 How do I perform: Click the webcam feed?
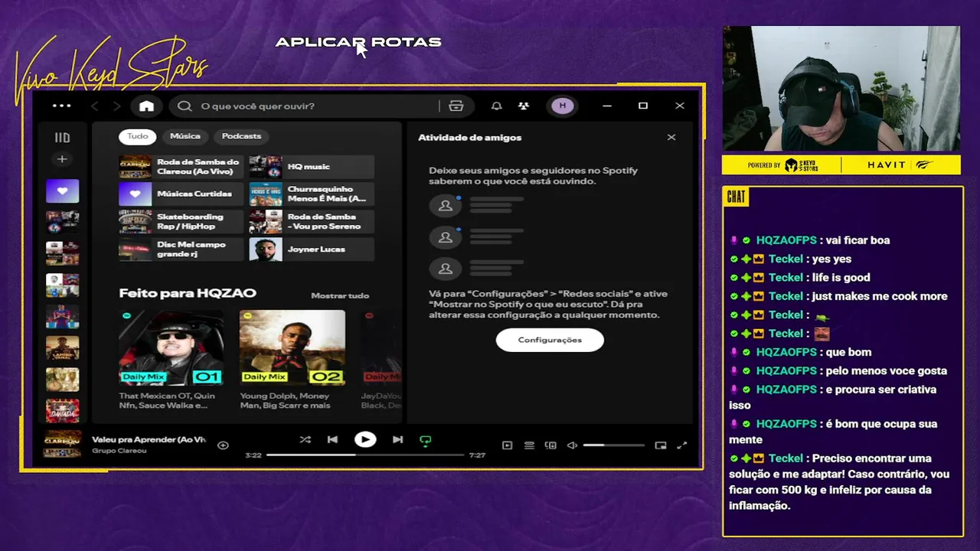tap(841, 89)
